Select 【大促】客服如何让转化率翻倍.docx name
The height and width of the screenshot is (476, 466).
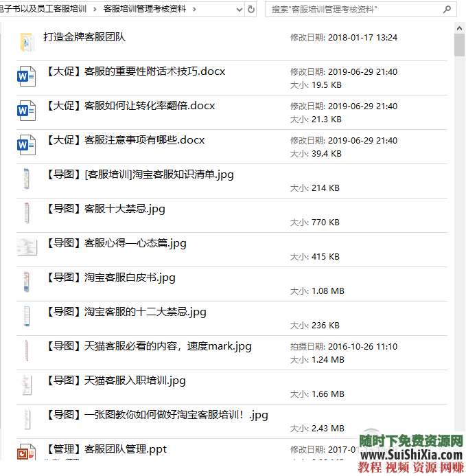pos(130,106)
